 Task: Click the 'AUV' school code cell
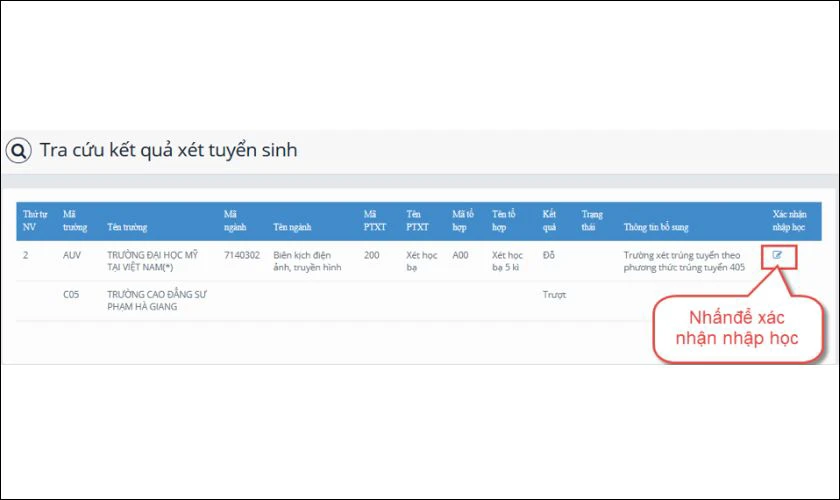click(71, 255)
